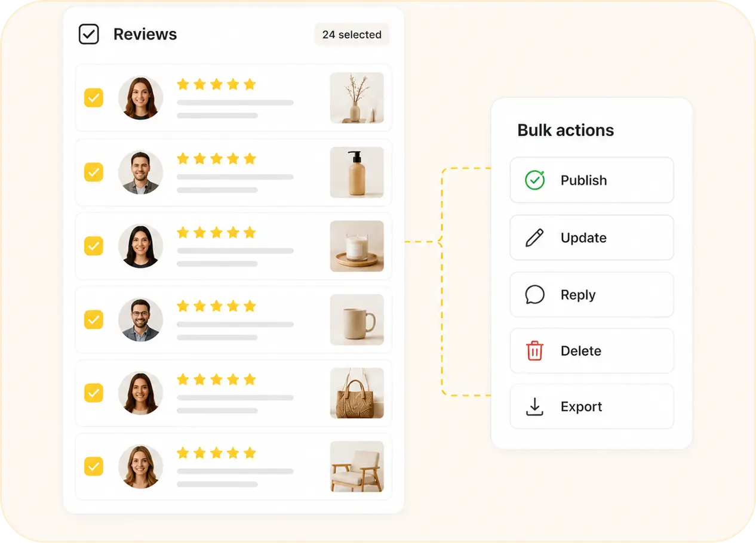Open the pump bottle product photo

[x=357, y=172]
